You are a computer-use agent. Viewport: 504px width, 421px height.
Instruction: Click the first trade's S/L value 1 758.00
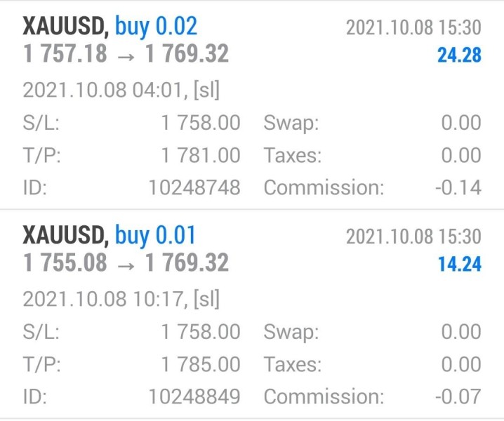click(201, 123)
